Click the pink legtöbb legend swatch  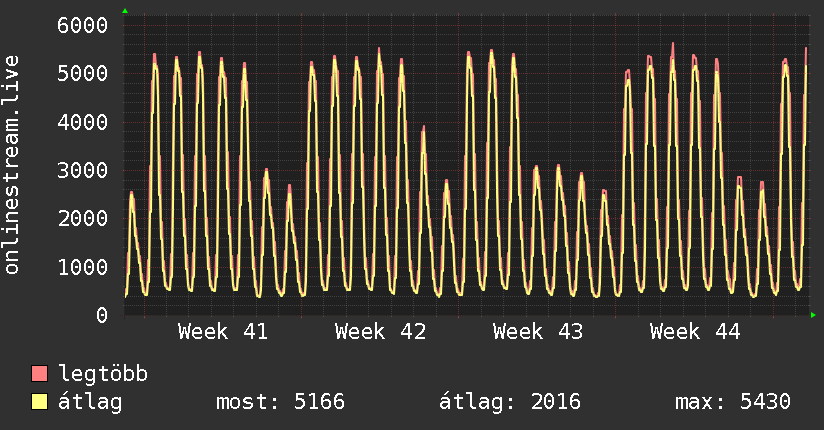pyautogui.click(x=39, y=373)
